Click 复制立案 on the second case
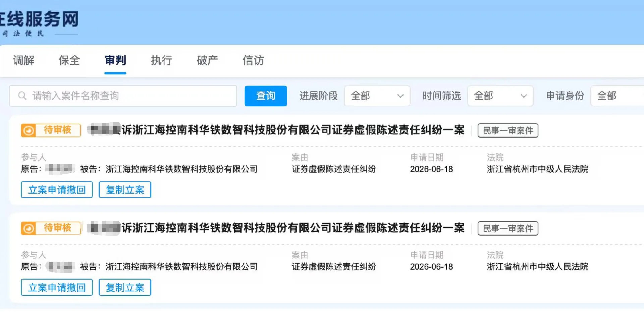Image resolution: width=644 pixels, height=312 pixels. 125,288
